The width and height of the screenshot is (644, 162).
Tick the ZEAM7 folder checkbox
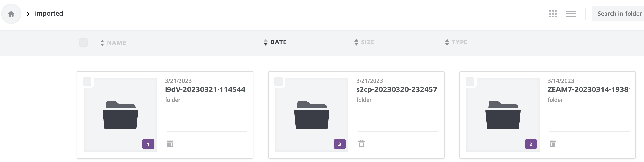(470, 82)
